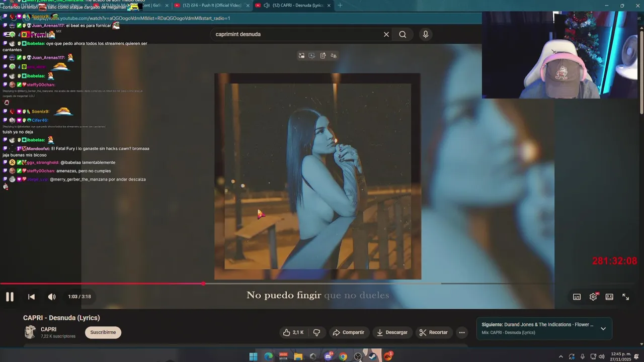Open OBS Studio from the taskbar
The image size is (644, 362).
point(358,356)
